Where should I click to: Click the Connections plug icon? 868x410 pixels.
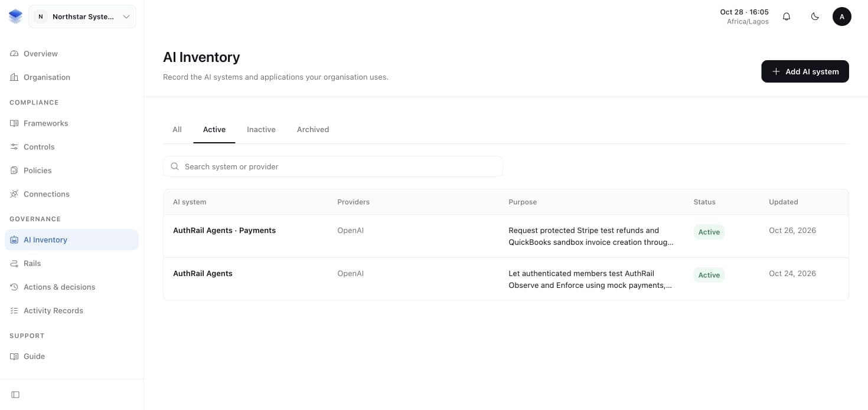point(14,194)
